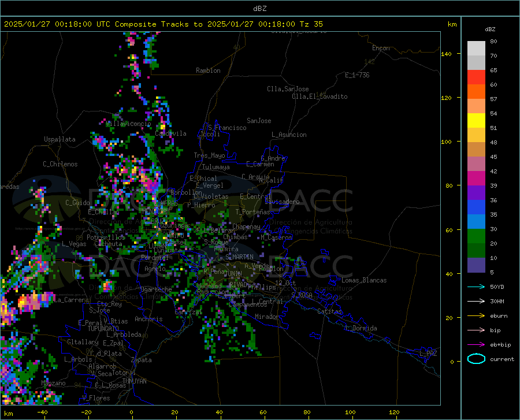This screenshot has width=520, height=420.
Task: Click the TUPUNGATO map label
Action: click(x=103, y=329)
